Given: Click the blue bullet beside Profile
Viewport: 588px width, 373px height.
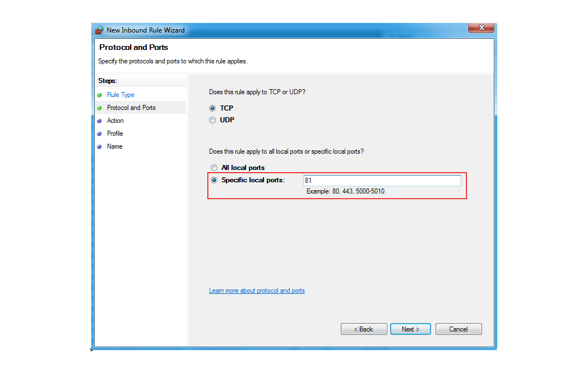Looking at the screenshot, I should pos(99,134).
